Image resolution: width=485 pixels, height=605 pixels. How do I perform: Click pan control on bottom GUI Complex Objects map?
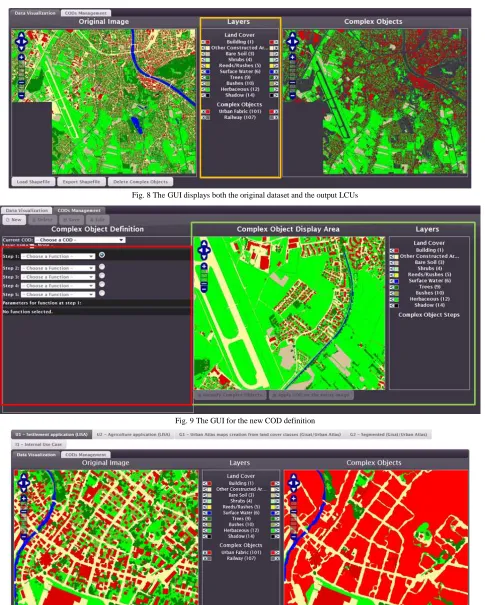coord(294,482)
